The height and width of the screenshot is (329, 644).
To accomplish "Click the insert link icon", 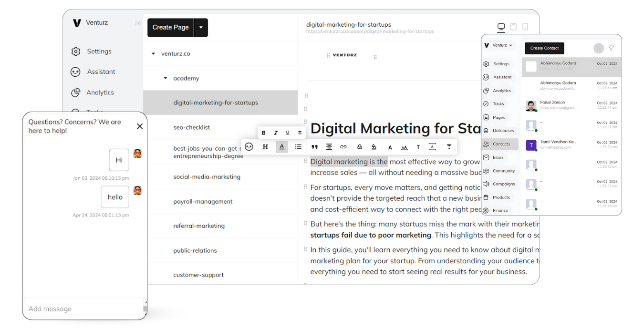I will 343,147.
